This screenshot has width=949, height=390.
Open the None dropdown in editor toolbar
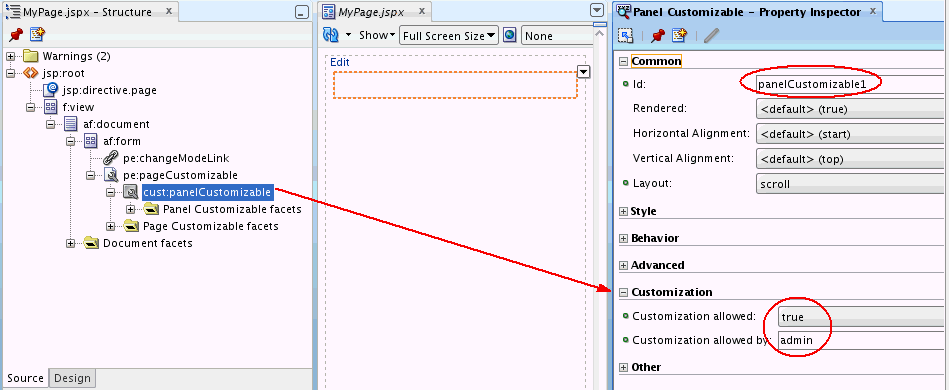pyautogui.click(x=557, y=36)
